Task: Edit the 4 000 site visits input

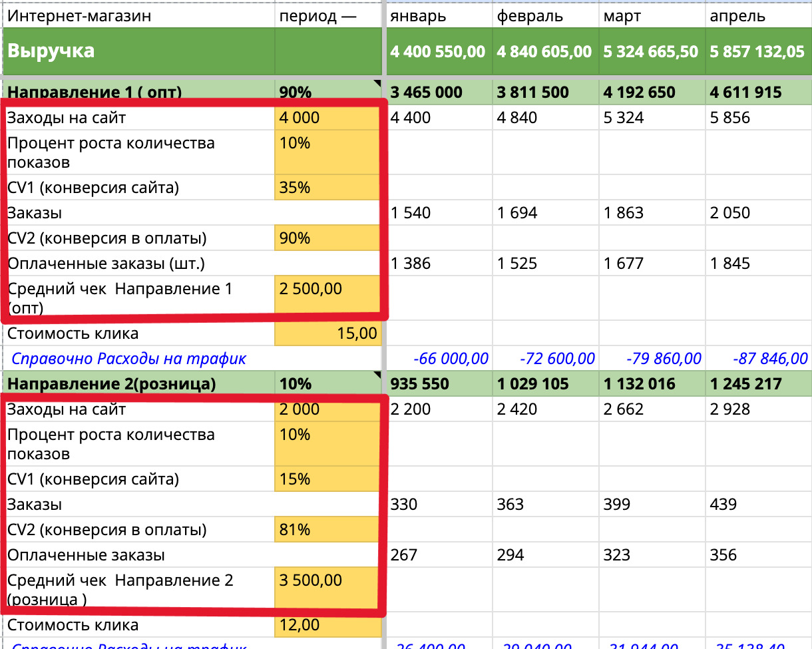Action: [x=327, y=118]
